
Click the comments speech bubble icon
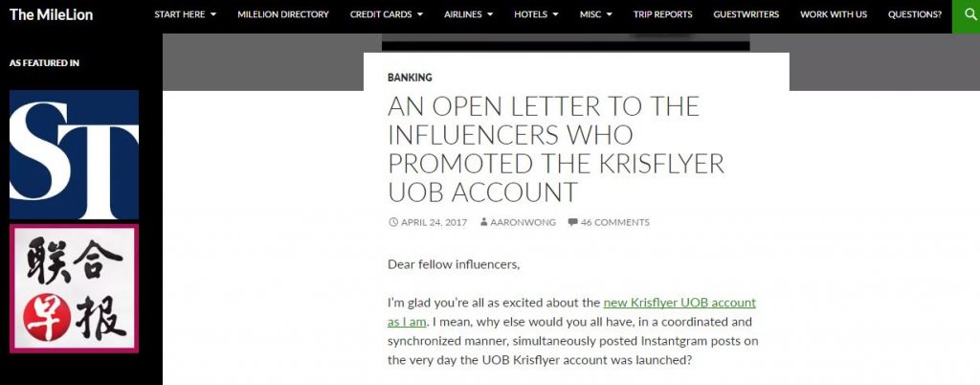click(572, 222)
